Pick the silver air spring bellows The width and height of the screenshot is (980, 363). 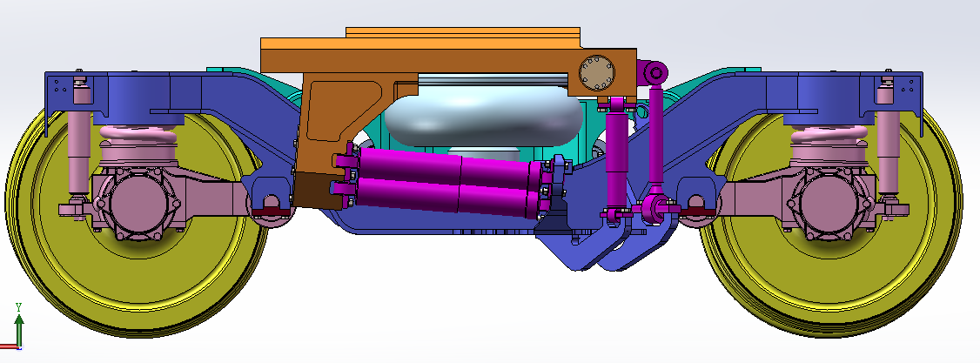point(482,116)
